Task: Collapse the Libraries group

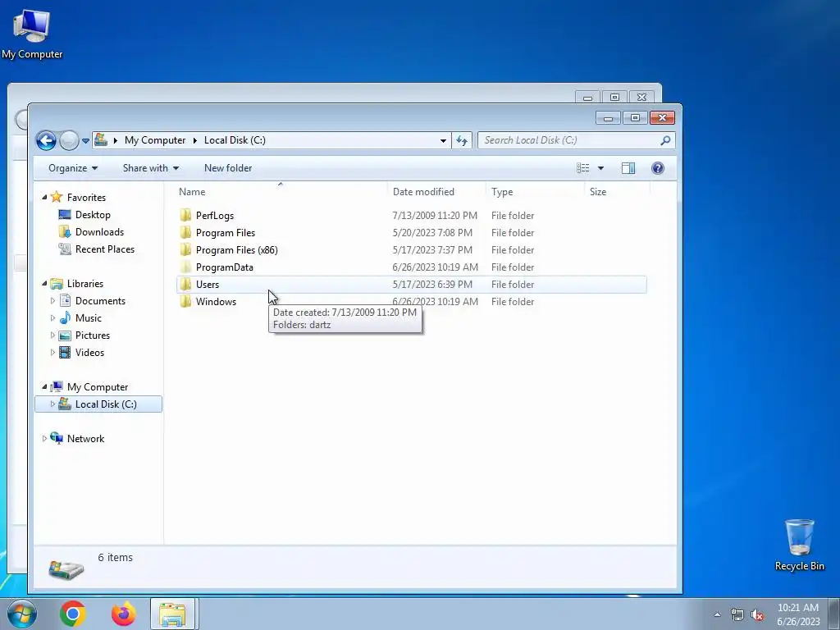Action: tap(44, 283)
